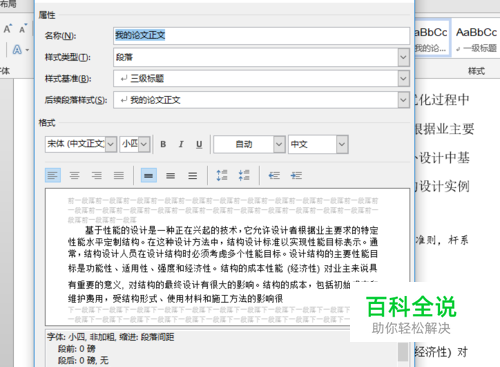Decrease paragraph spacing
The image size is (500, 367).
[244, 175]
